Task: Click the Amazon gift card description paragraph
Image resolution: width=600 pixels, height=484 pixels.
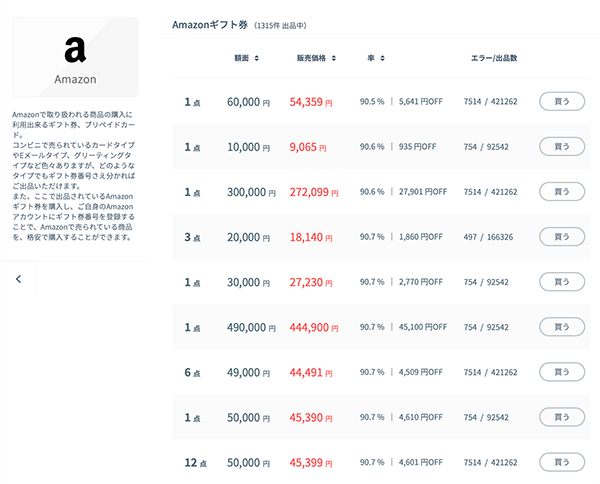Action: click(73, 176)
